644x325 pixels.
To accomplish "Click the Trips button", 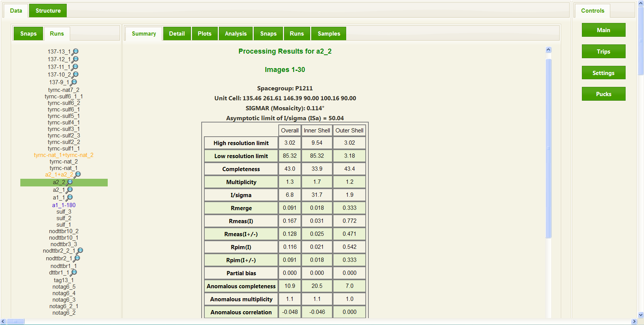I will click(x=603, y=52).
